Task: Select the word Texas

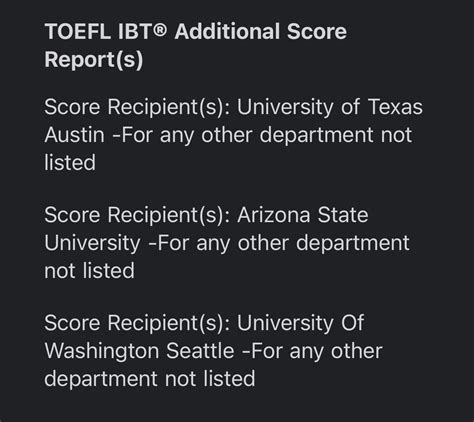Action: tap(395, 107)
